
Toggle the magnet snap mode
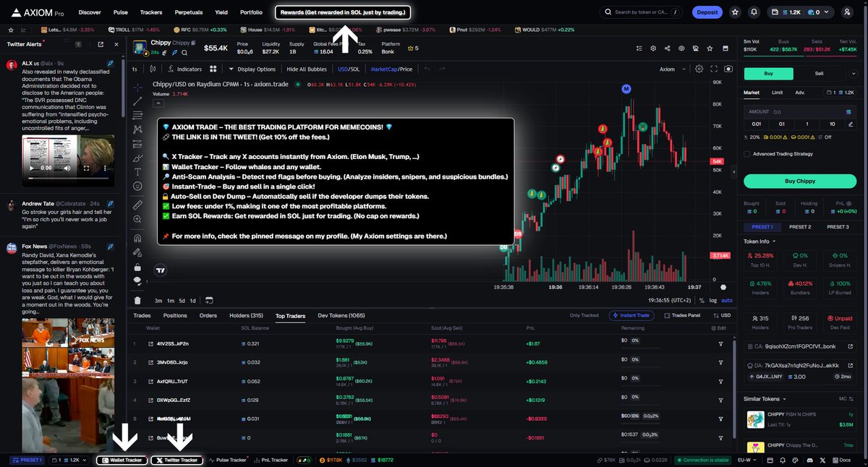tap(138, 238)
